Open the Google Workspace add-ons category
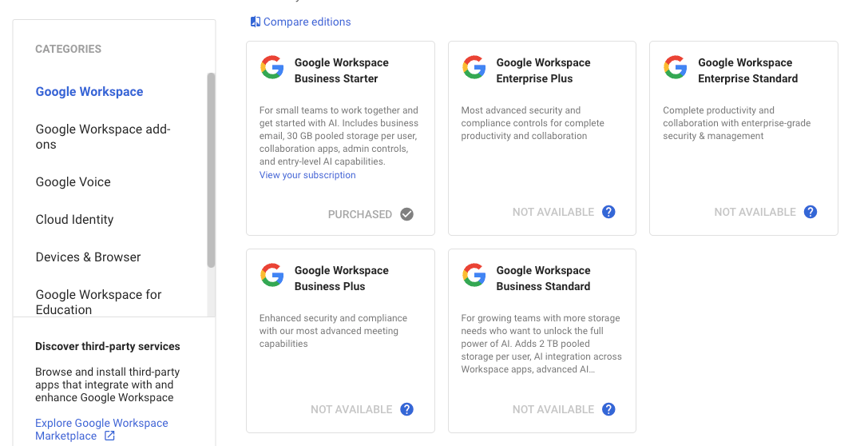Image resolution: width=868 pixels, height=446 pixels. click(103, 137)
